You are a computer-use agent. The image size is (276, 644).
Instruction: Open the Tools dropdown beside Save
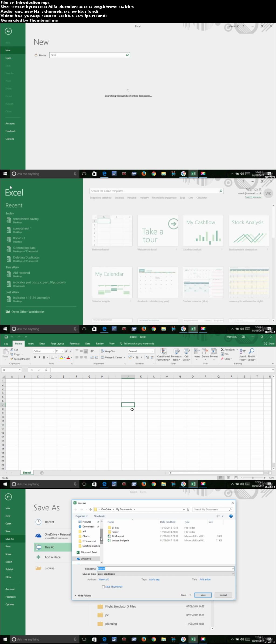(186, 595)
